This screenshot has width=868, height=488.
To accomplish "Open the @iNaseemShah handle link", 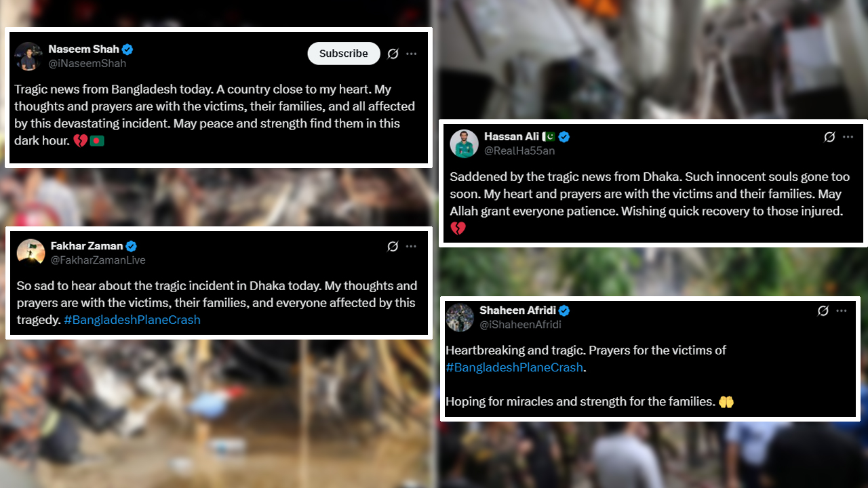I will [87, 64].
